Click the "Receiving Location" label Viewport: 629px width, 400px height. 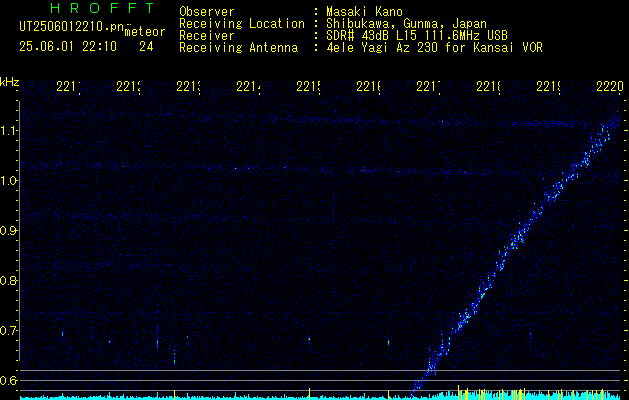click(x=242, y=24)
